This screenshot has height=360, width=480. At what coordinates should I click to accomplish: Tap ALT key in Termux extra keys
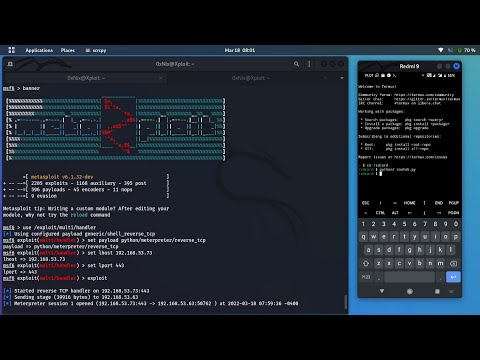click(395, 213)
